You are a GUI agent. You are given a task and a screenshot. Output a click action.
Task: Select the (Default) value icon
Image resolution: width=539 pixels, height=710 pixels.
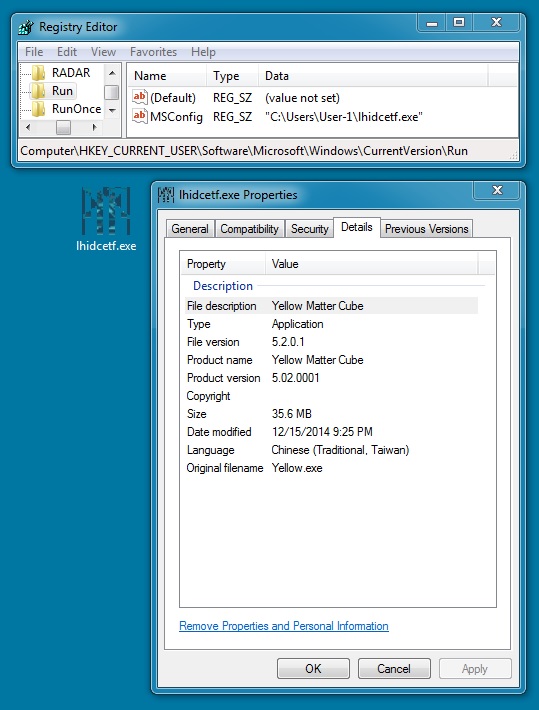pos(140,97)
